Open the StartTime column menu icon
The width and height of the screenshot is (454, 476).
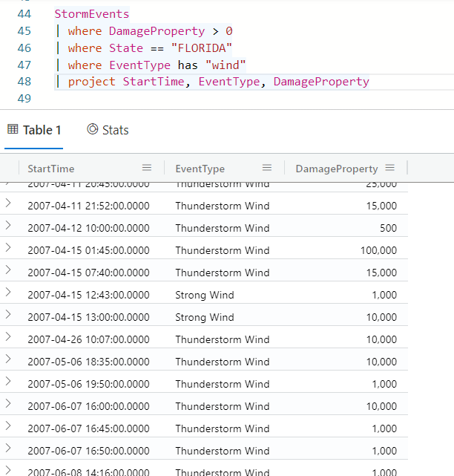tap(147, 168)
